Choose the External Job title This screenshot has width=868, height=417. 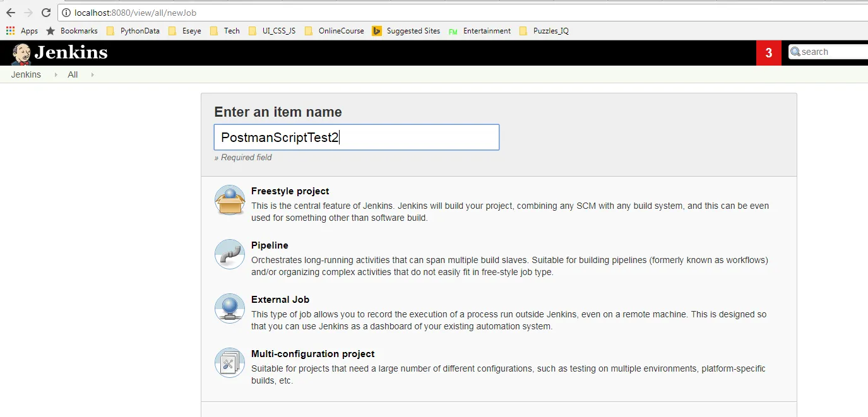(x=280, y=300)
